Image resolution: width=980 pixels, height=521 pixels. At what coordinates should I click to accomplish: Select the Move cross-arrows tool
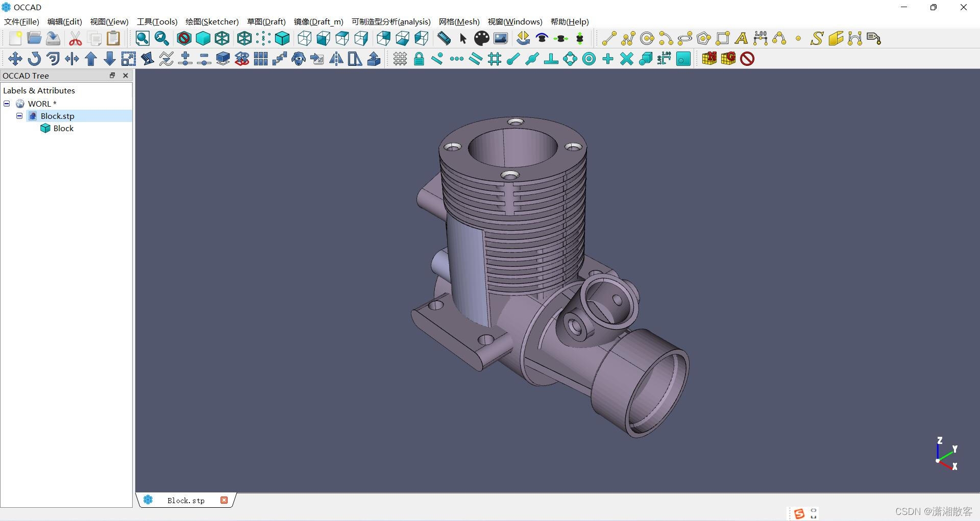click(15, 59)
